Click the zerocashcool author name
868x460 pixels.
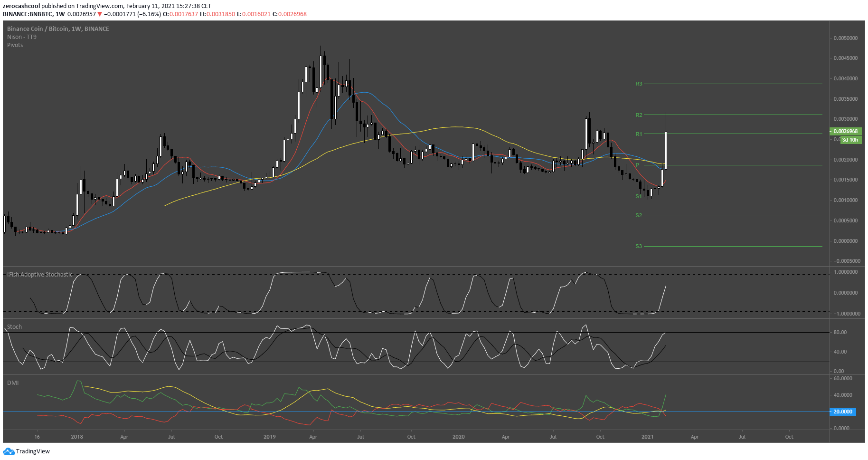pyautogui.click(x=21, y=6)
